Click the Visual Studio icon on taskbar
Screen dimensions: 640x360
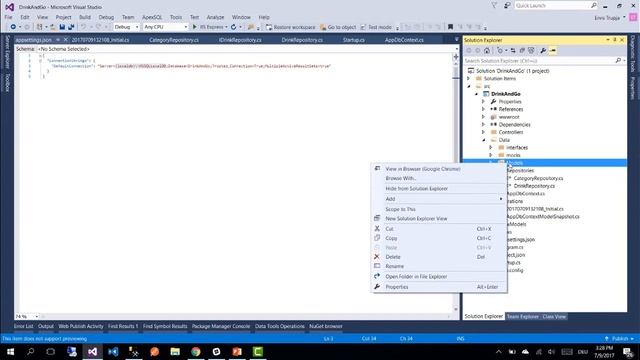click(92, 351)
